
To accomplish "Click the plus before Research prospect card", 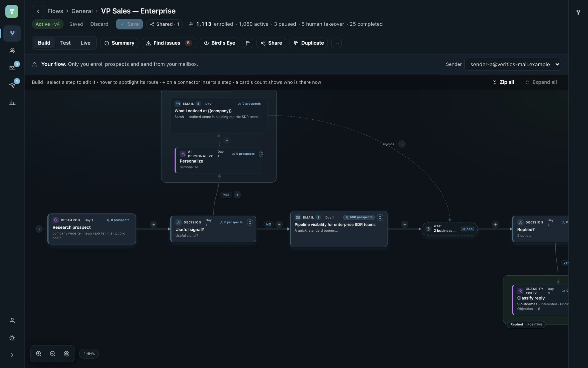I will (39, 229).
